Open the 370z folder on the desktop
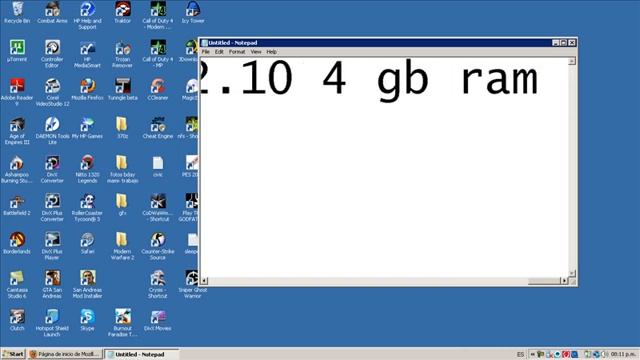This screenshot has width=640, height=360. 122,127
